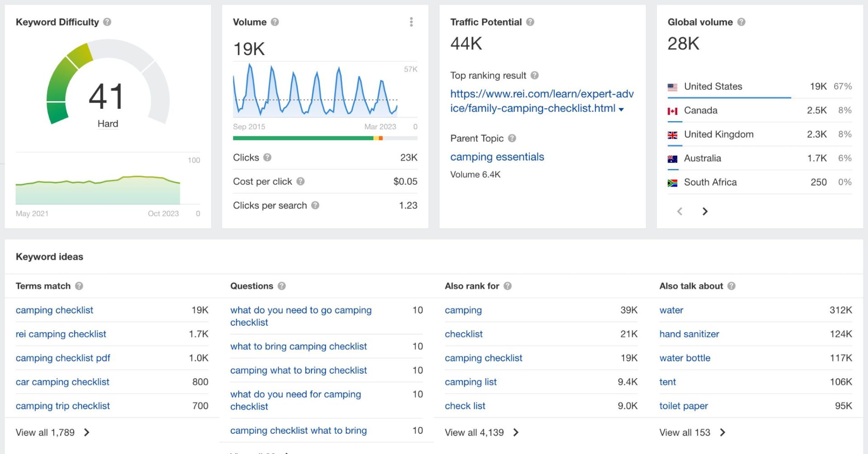This screenshot has height=454, width=868.
Task: Open 'what to bring camping checklist' question
Action: [298, 346]
